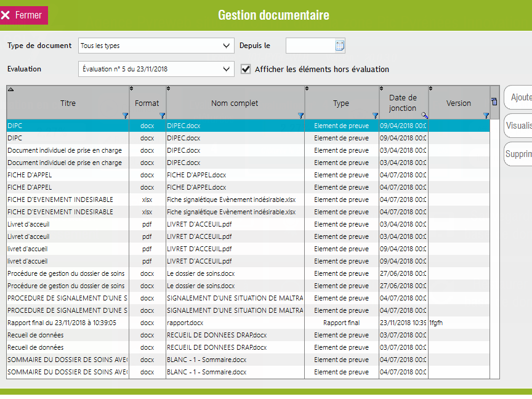Select first 'Document individuel de prise en charge' row

pos(248,150)
